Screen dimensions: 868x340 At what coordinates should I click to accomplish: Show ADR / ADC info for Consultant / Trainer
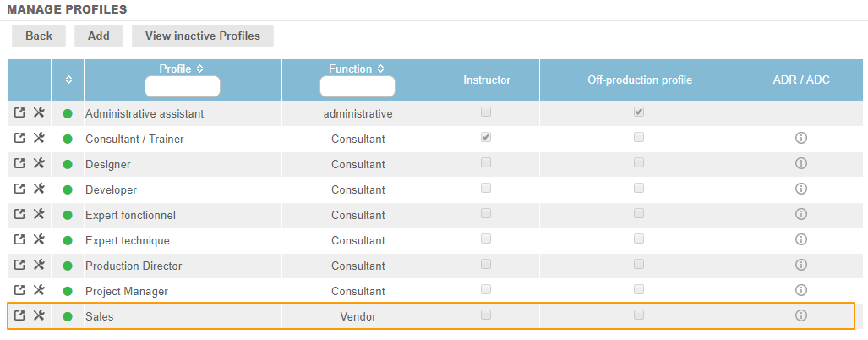[801, 138]
